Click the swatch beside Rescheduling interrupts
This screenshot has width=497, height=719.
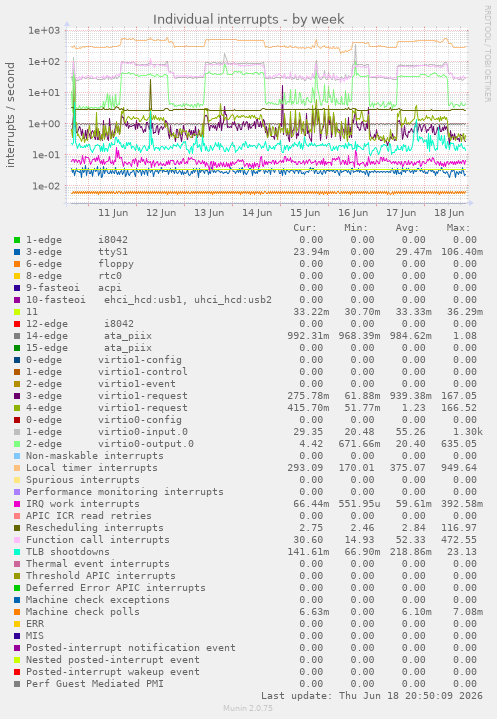[17, 528]
